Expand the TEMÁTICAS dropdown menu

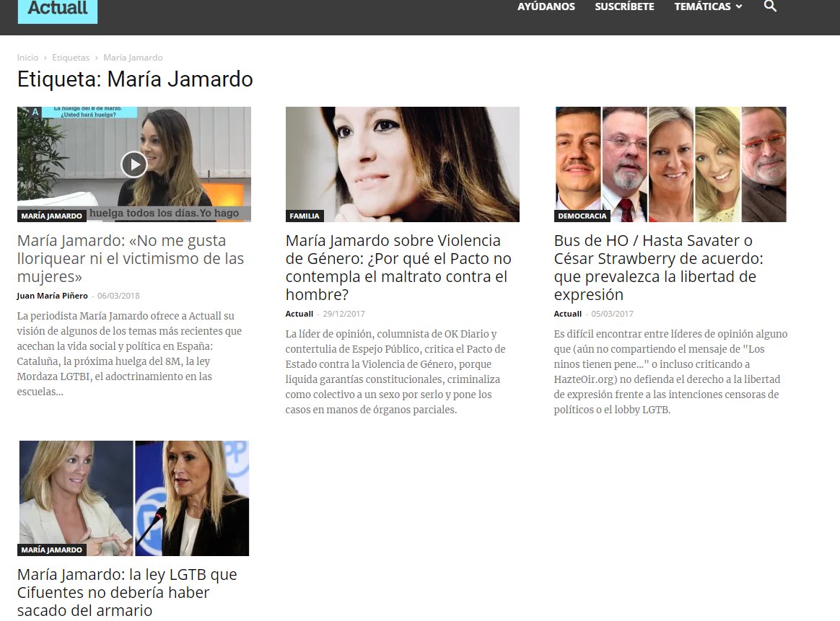708,6
